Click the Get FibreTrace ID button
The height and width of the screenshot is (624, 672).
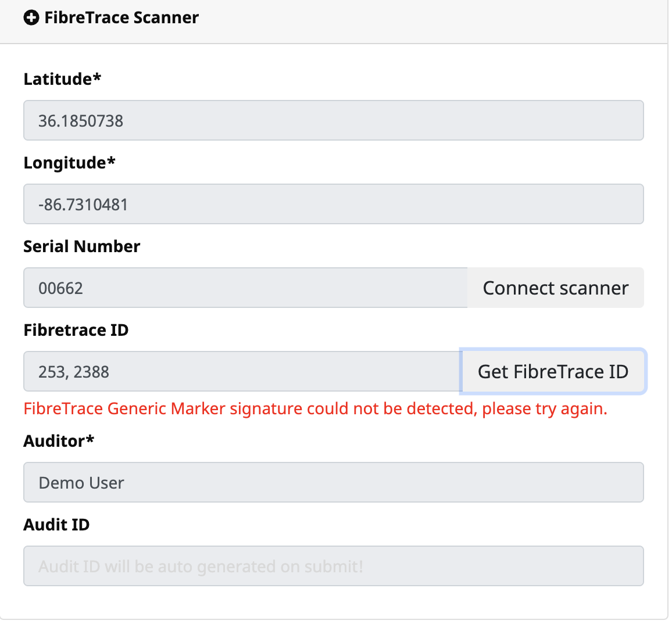tap(553, 371)
